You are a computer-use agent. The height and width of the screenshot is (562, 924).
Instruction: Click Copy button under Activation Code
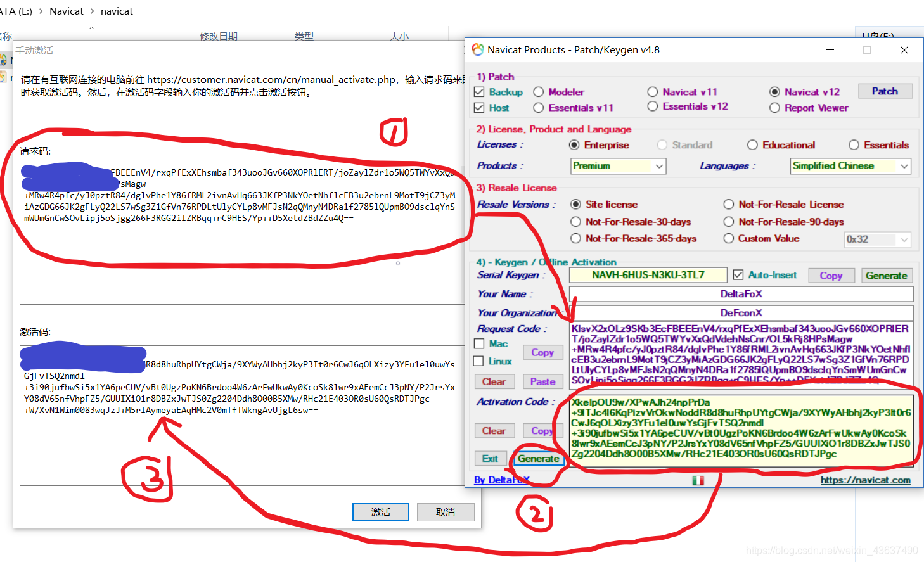[542, 431]
